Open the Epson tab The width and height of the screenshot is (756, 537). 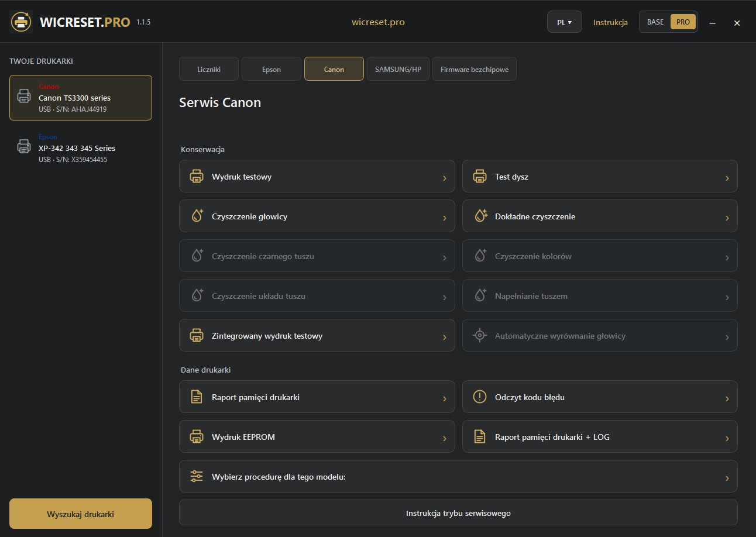(272, 69)
